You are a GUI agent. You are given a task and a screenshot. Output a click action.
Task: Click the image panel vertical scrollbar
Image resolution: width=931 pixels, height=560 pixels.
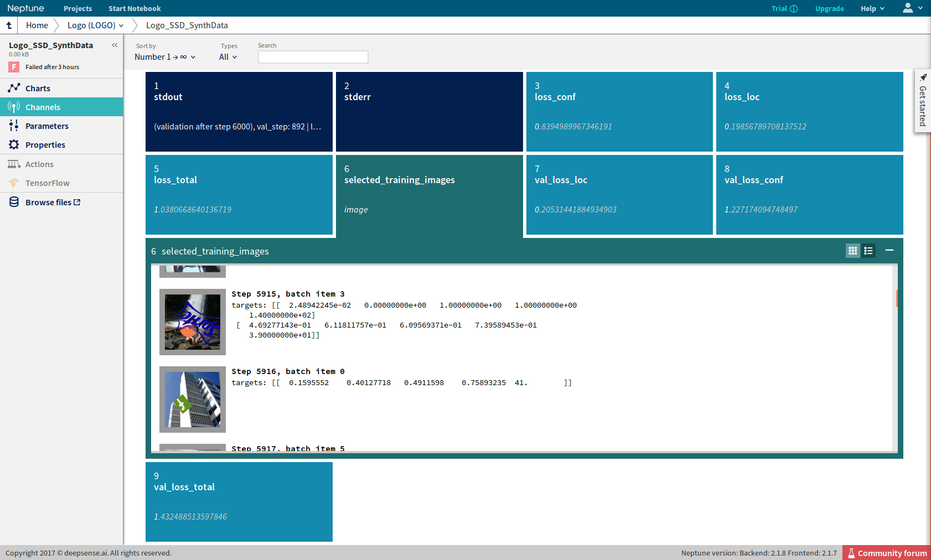[x=896, y=299]
